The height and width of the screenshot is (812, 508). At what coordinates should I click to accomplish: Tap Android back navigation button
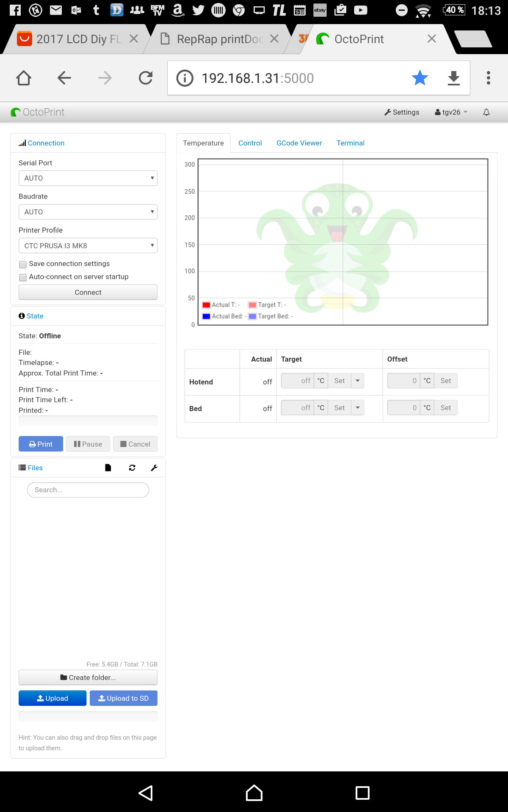coord(146,793)
